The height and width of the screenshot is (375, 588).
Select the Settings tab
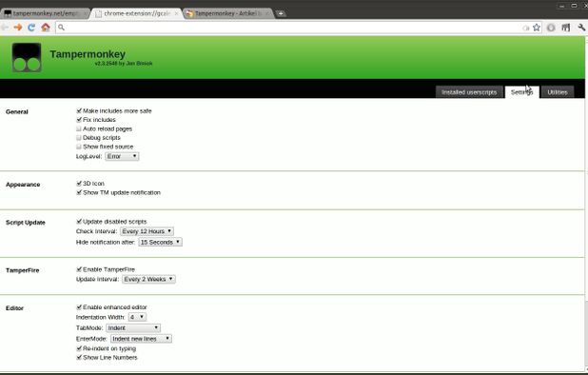[x=522, y=92]
